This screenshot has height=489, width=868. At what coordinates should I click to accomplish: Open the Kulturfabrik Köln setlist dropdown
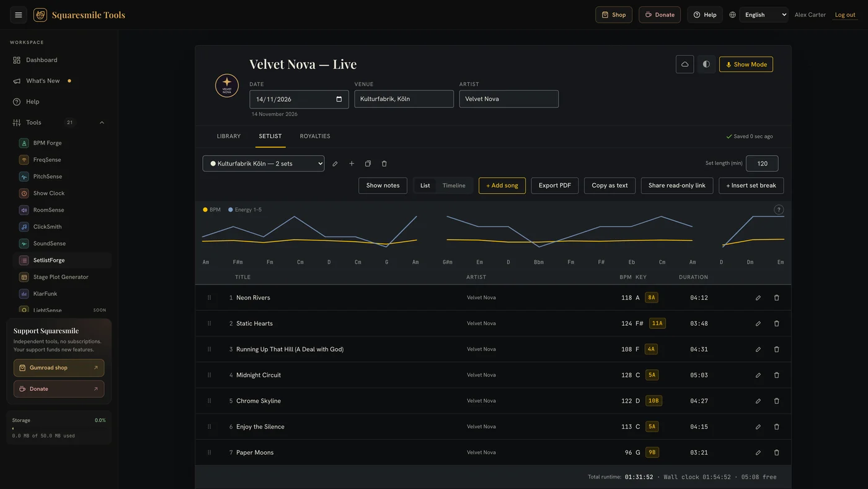263,164
